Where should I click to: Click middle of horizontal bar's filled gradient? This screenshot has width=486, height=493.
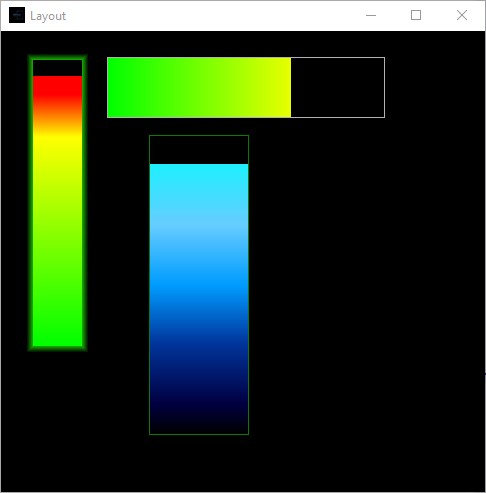[x=199, y=87]
